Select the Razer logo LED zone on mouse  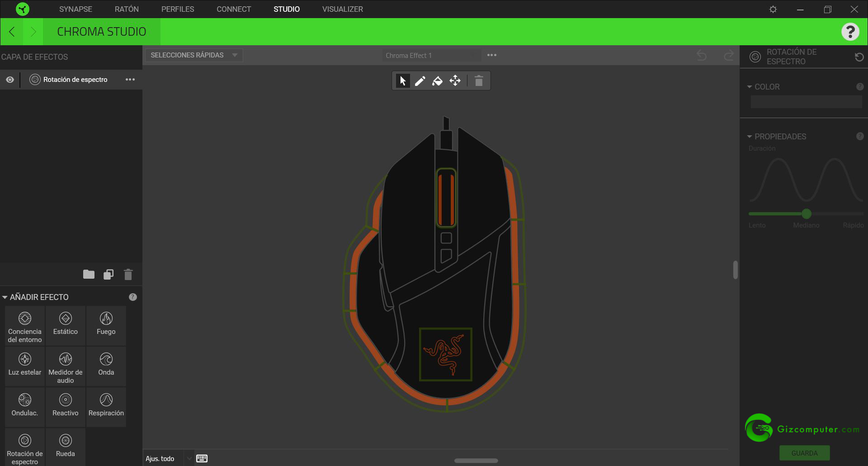click(x=446, y=354)
